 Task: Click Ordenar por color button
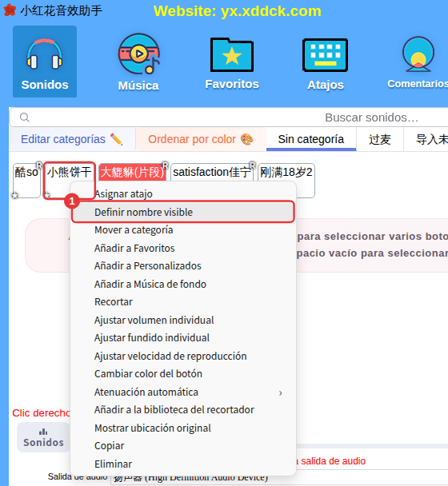201,139
